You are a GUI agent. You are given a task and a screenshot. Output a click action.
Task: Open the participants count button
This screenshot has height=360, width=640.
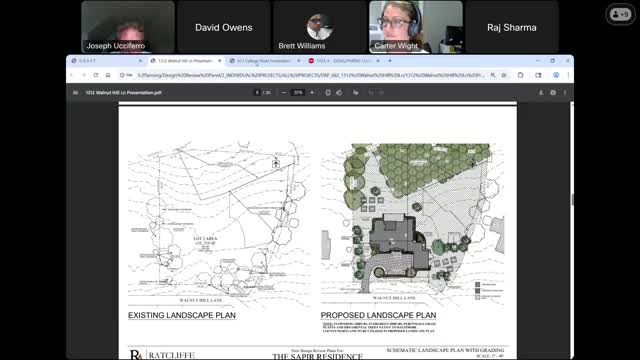(620, 14)
